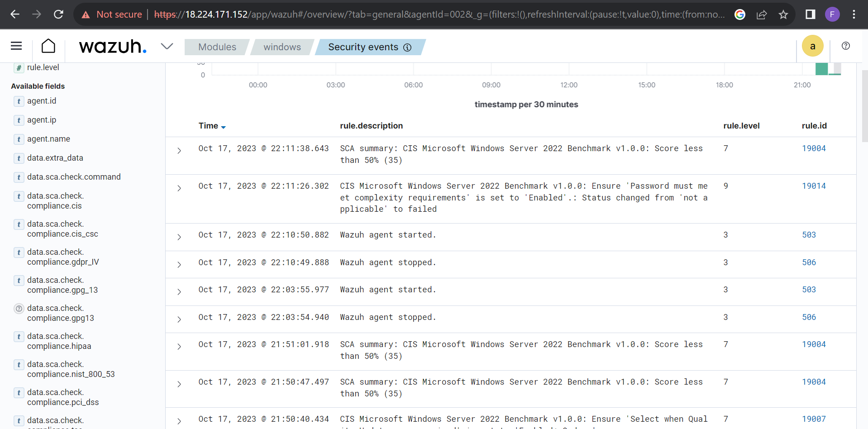Click the Not secure warning icon
This screenshot has height=429, width=868.
click(x=86, y=15)
